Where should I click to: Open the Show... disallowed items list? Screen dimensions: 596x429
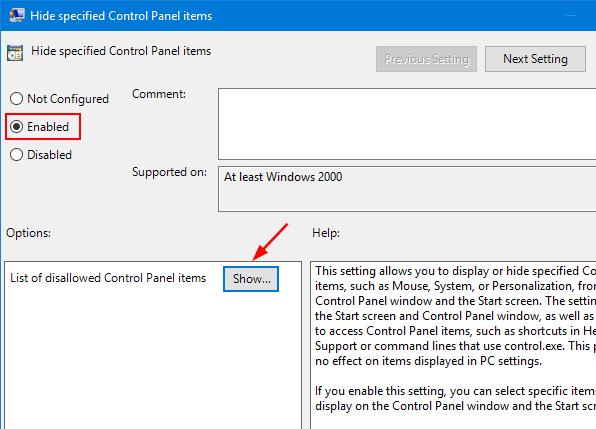click(x=251, y=279)
